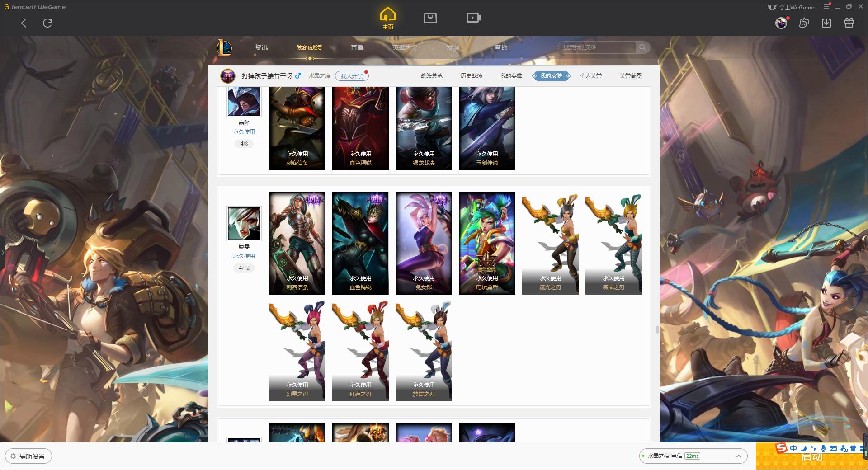Open the Sogou soft keyboard icon
The image size is (868, 470).
pyautogui.click(x=833, y=448)
